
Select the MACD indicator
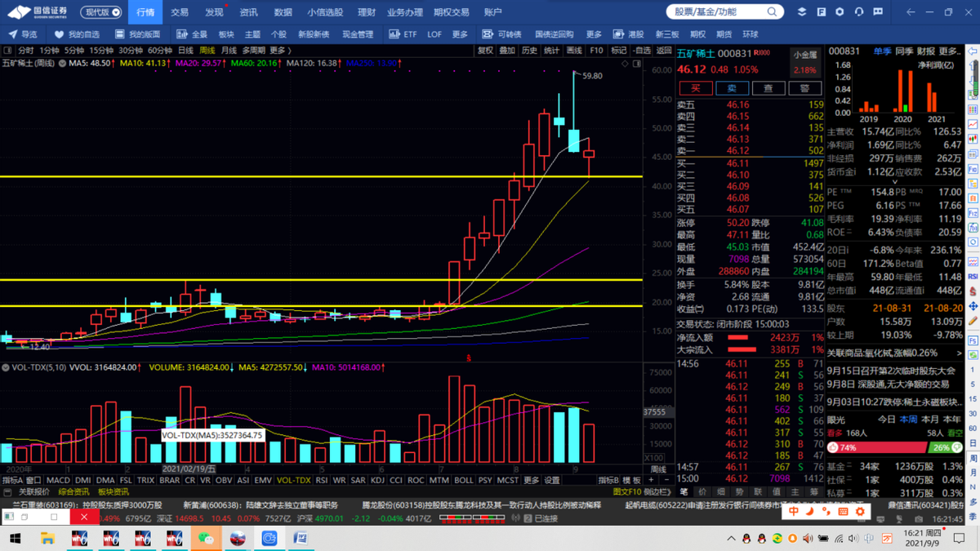58,481
